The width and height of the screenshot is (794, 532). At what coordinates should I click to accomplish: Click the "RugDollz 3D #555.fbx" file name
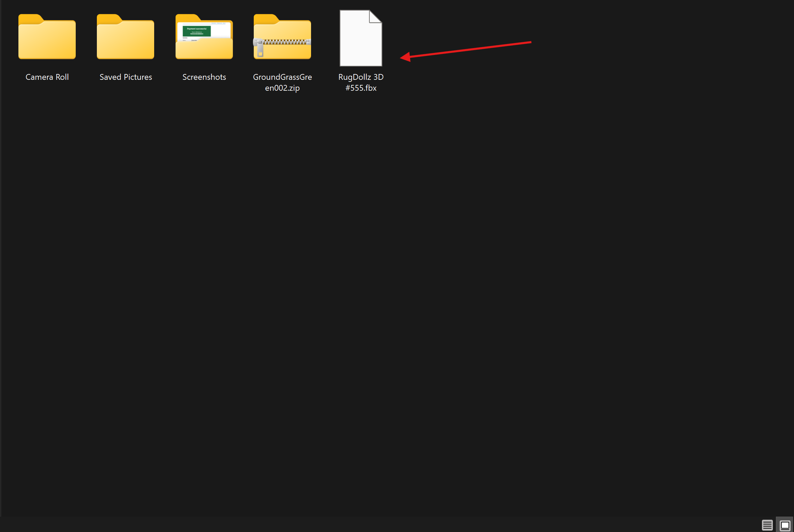[361, 83]
